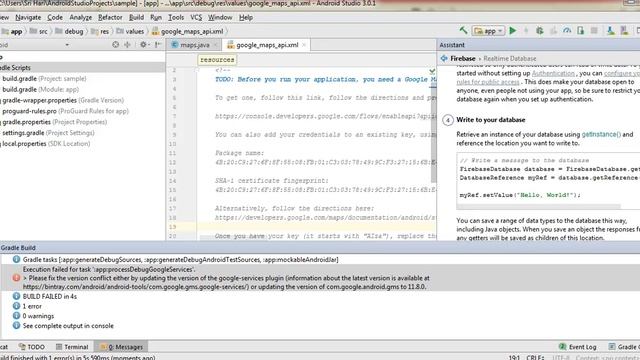The height and width of the screenshot is (360, 640).
Task: Select gradle-wrapper.properties file
Action: (62, 100)
